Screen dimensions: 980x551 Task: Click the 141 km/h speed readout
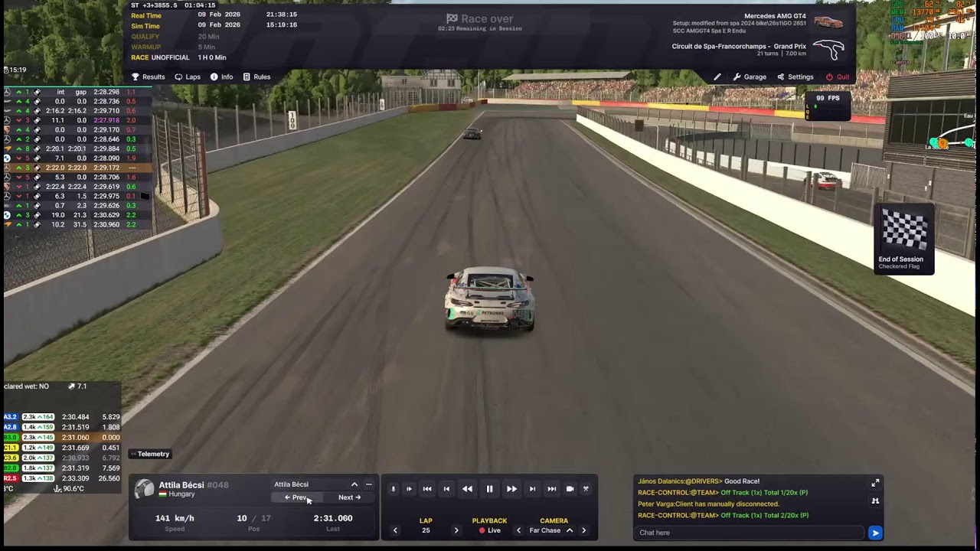coord(175,518)
